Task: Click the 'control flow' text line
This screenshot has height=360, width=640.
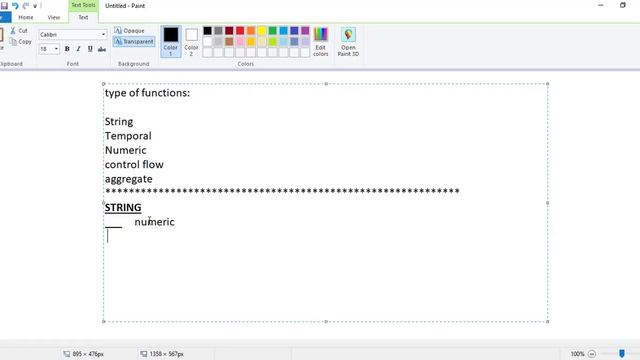Action: (134, 164)
